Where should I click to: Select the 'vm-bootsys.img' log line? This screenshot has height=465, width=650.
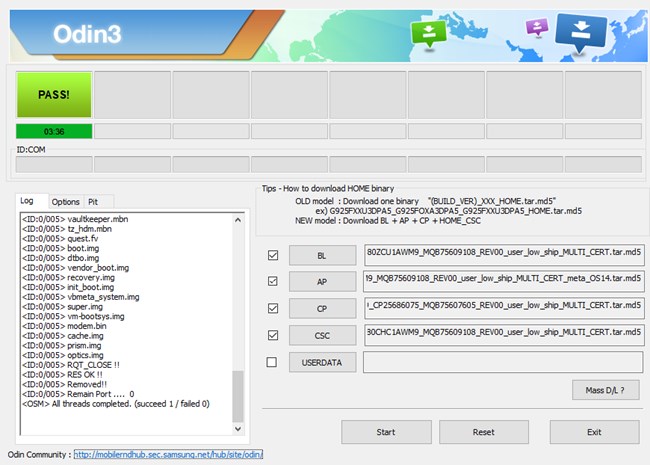pyautogui.click(x=73, y=316)
